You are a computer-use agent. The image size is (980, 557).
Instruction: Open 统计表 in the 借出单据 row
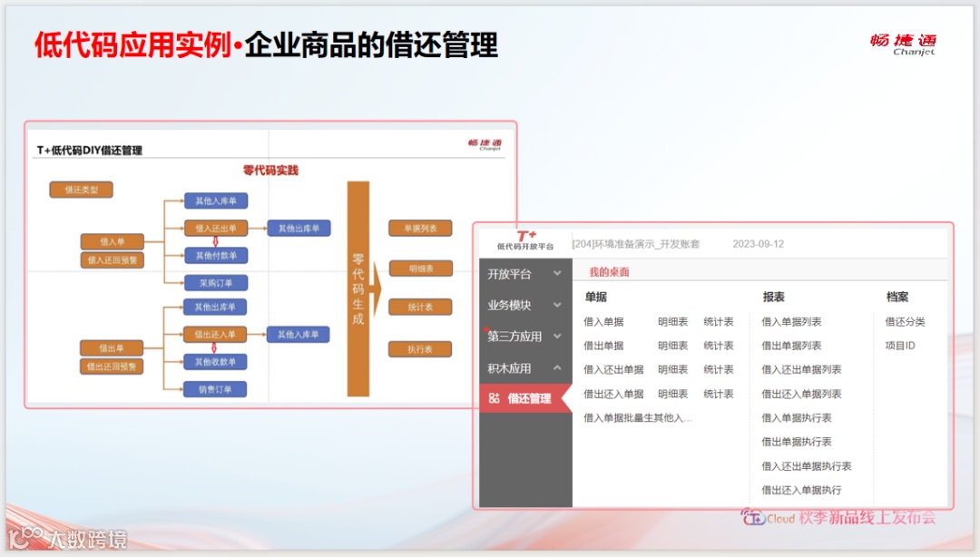718,346
